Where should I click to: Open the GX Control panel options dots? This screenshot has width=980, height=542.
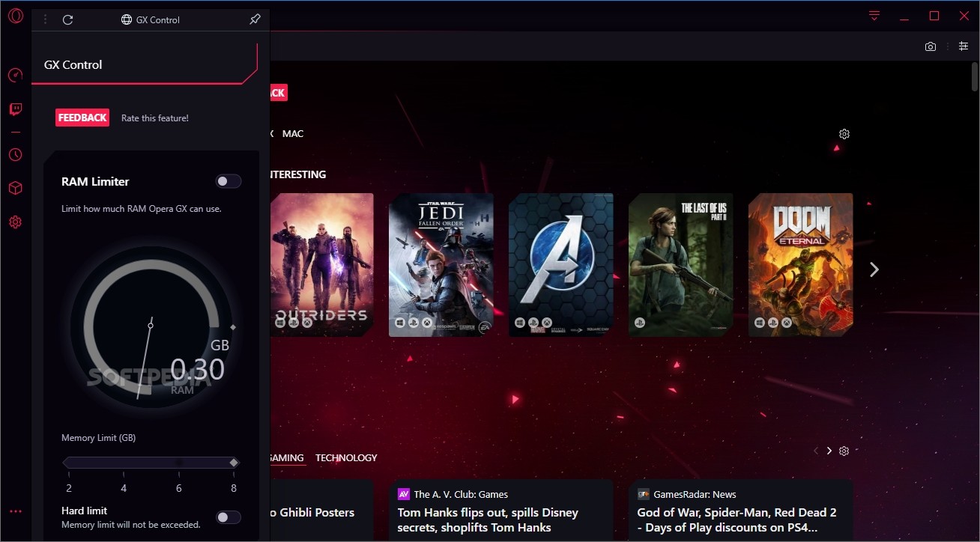[45, 19]
